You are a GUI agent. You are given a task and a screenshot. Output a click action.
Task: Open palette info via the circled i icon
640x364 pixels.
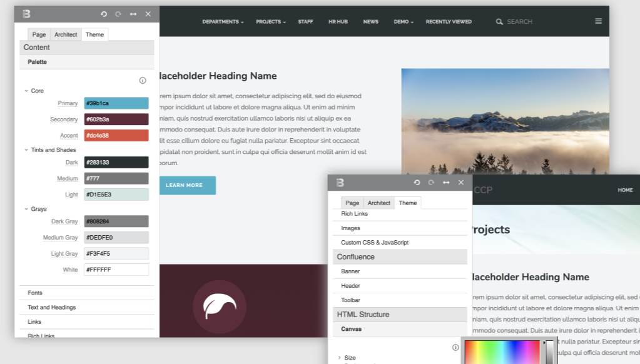143,80
